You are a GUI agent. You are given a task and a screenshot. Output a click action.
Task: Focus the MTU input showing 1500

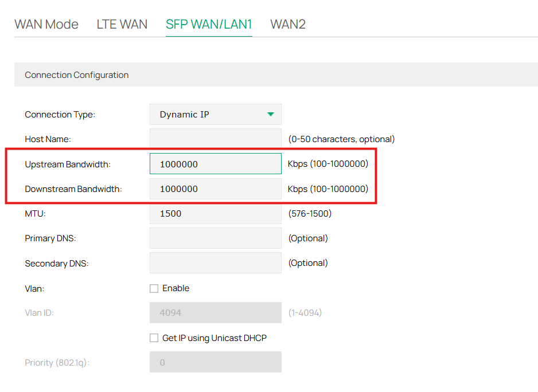215,213
